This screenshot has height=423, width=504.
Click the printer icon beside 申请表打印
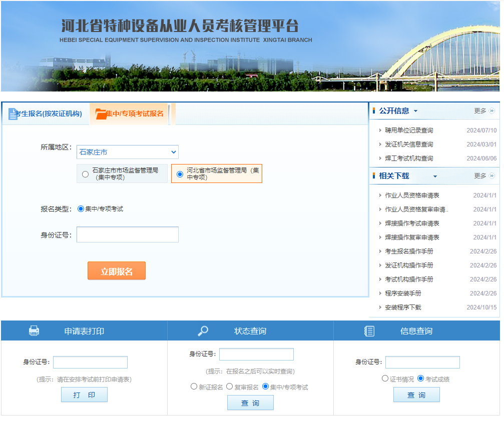34,331
